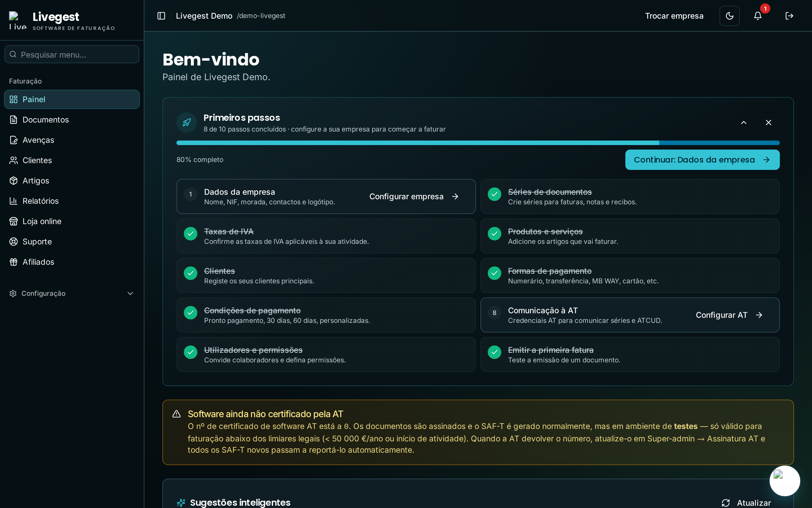Click the check icon for Utilizadores e permissões
812x508 pixels.
tap(191, 352)
